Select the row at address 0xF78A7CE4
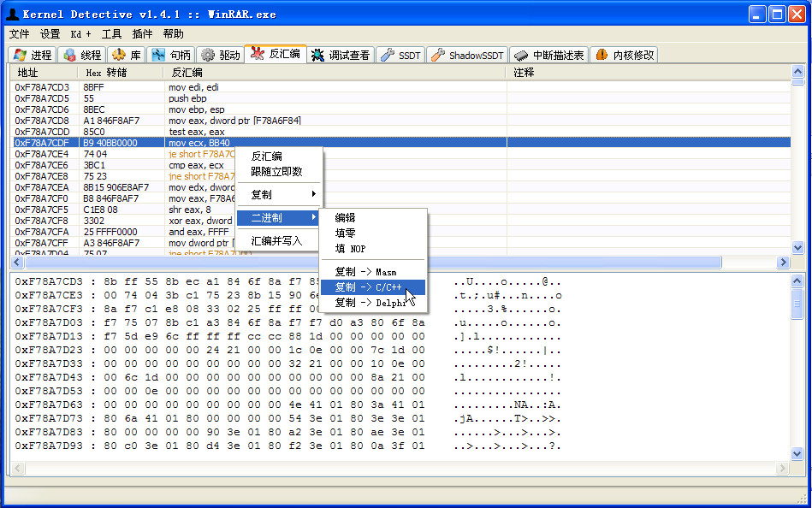Image resolution: width=812 pixels, height=508 pixels. point(400,154)
